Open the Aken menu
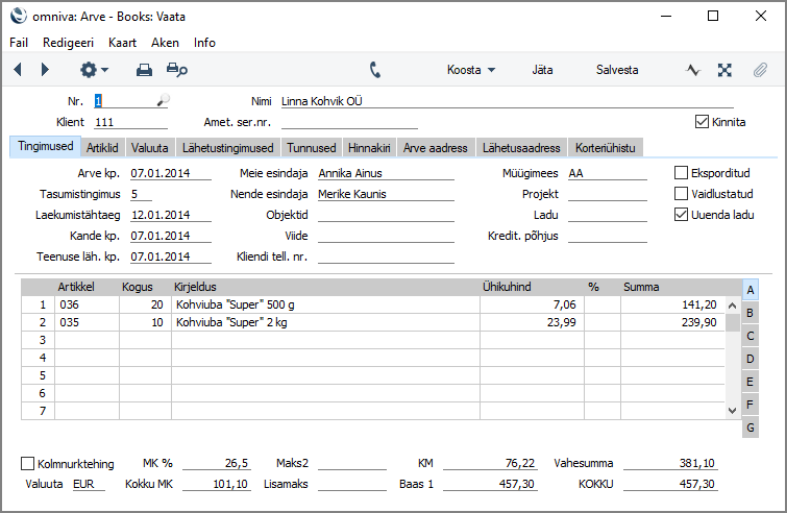The image size is (787, 513). [x=165, y=43]
